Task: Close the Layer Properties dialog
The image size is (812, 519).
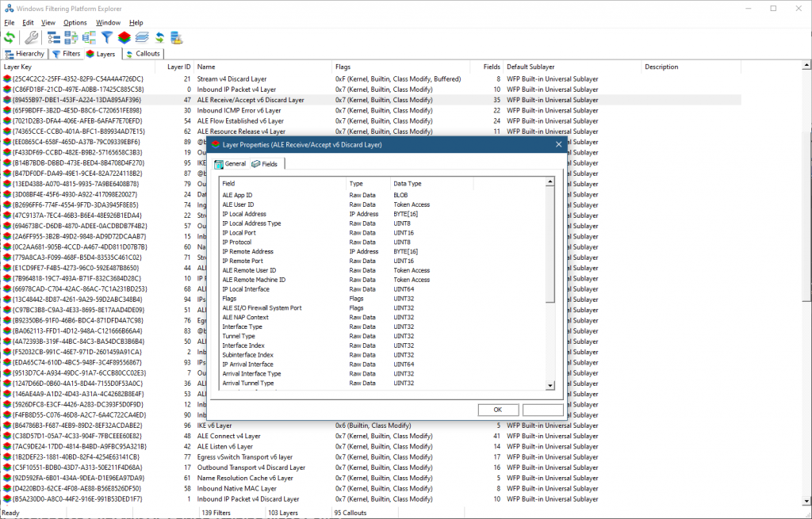Action: tap(558, 145)
